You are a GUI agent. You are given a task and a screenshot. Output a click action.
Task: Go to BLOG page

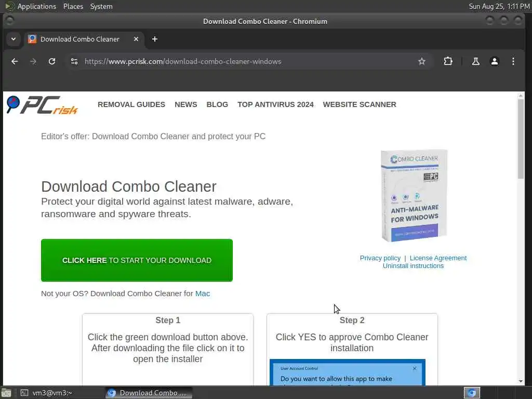(217, 104)
